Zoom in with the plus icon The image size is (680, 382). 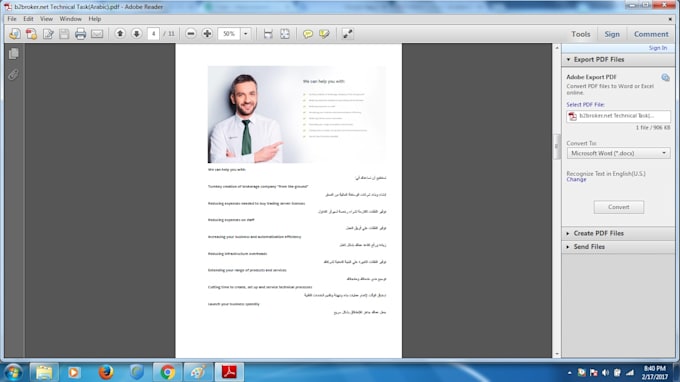207,34
